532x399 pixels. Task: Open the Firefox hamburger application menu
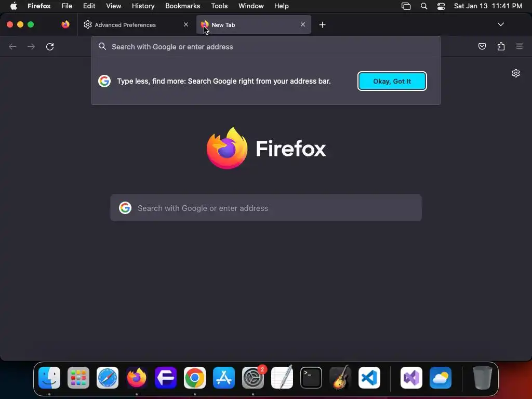click(520, 46)
